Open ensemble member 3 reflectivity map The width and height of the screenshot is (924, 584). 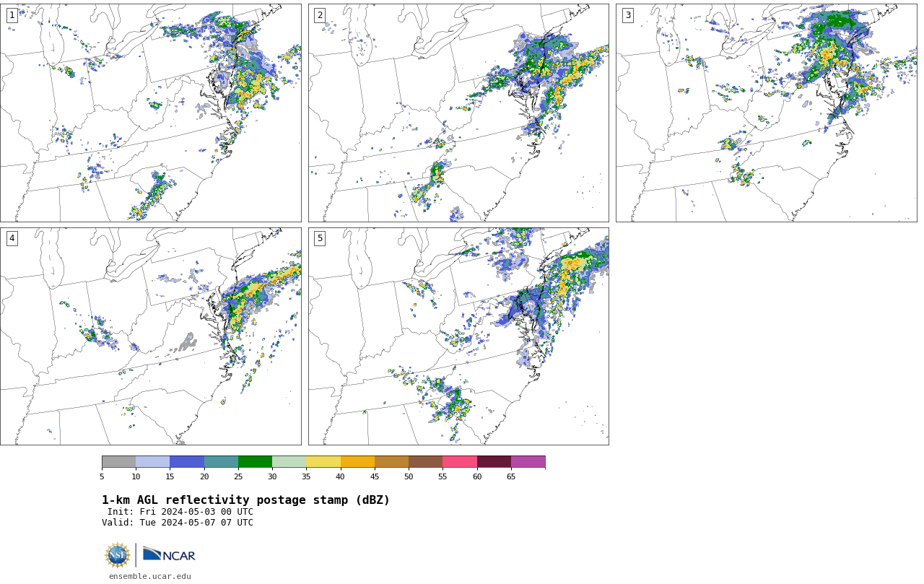pyautogui.click(x=767, y=113)
